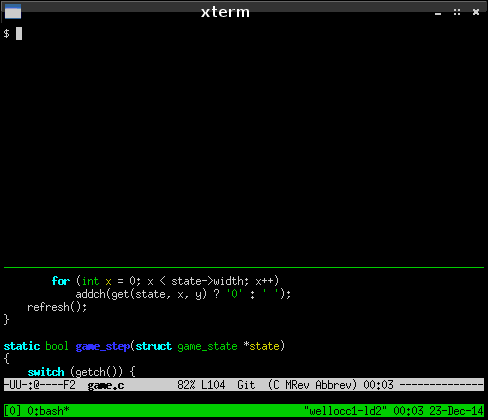Click the Abbrev minor mode label
Image resolution: width=488 pixels, height=420 pixels.
pos(333,385)
